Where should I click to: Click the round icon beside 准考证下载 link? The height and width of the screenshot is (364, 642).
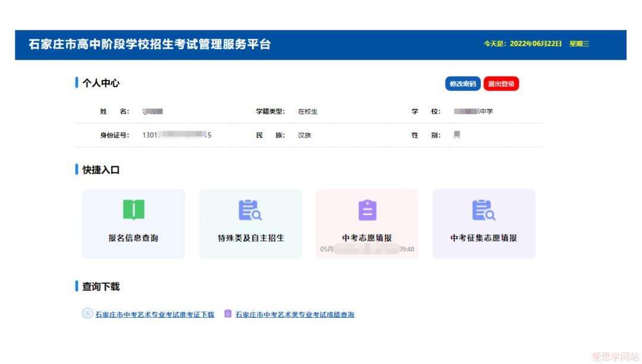click(87, 314)
